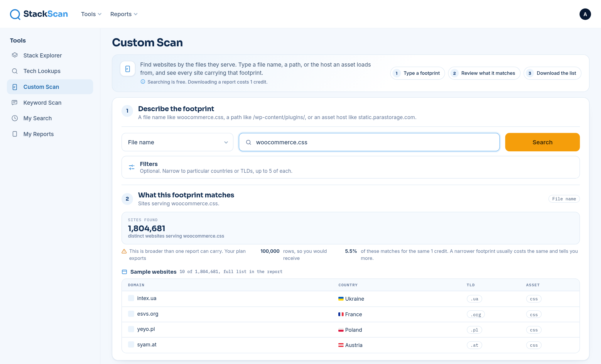Click the ASSET column header

533,285
